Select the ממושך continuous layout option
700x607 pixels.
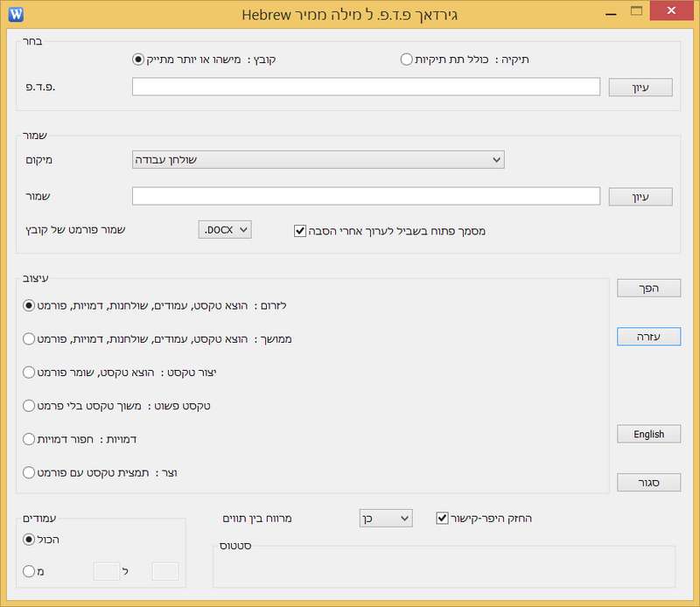[x=29, y=338]
